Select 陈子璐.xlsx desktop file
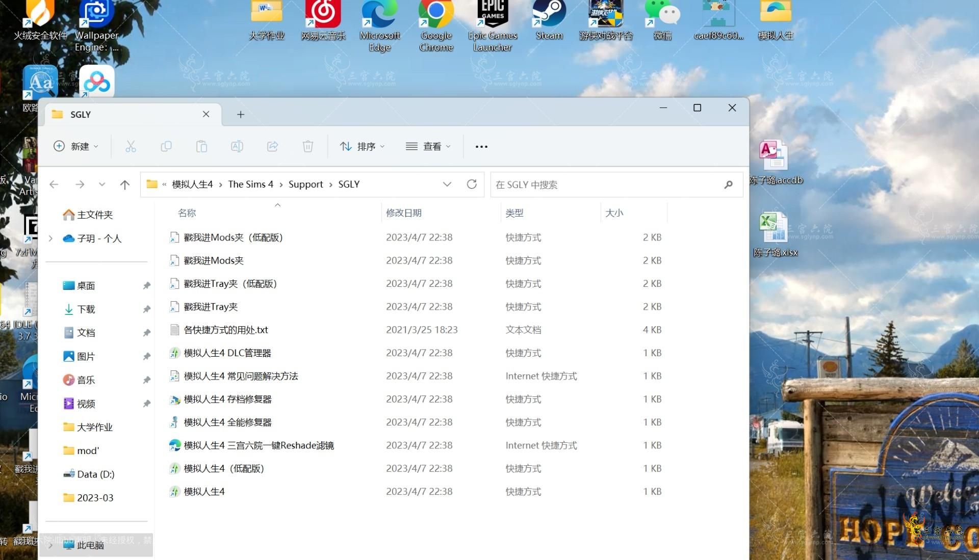The image size is (979, 560). (775, 234)
